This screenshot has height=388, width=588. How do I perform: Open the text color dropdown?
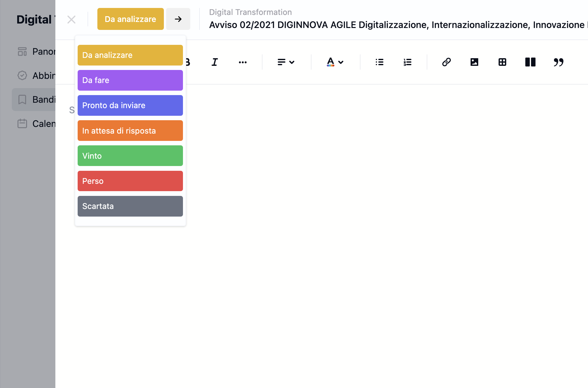coord(335,62)
